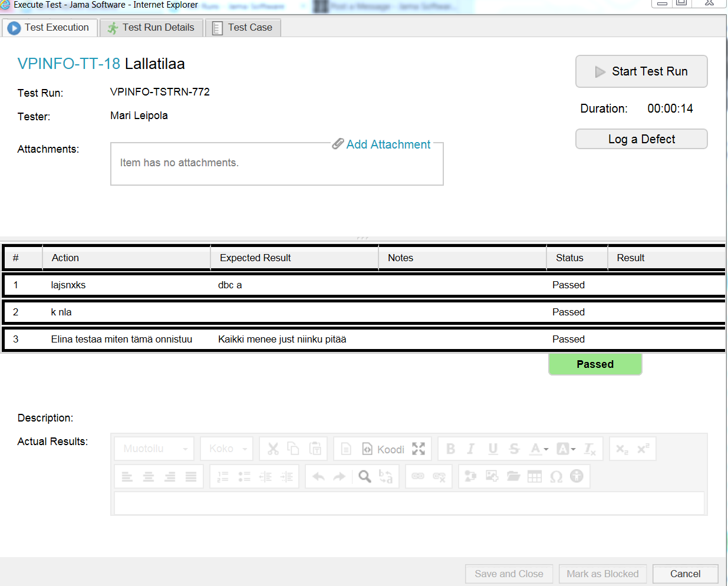This screenshot has width=728, height=586.
Task: Click the Add Attachment link
Action: (x=381, y=144)
